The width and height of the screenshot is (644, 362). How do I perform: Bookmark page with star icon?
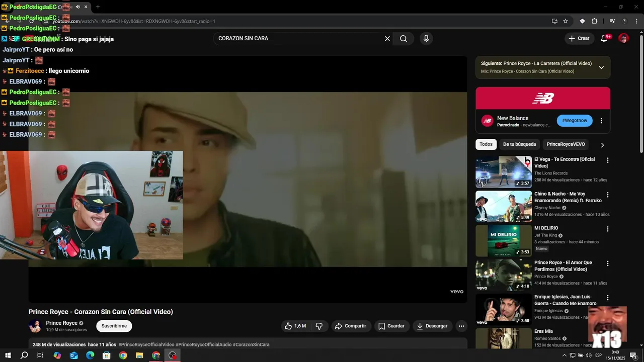[566, 21]
